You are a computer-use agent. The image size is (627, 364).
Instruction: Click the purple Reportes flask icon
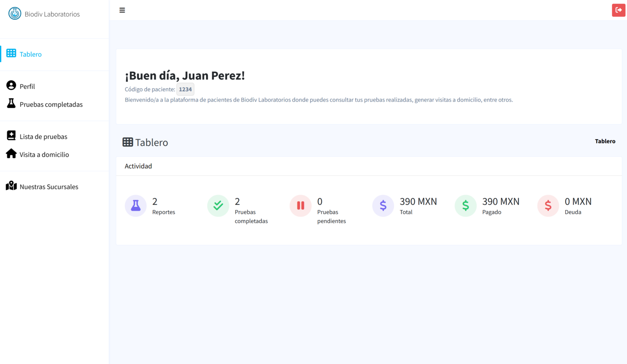pyautogui.click(x=136, y=206)
